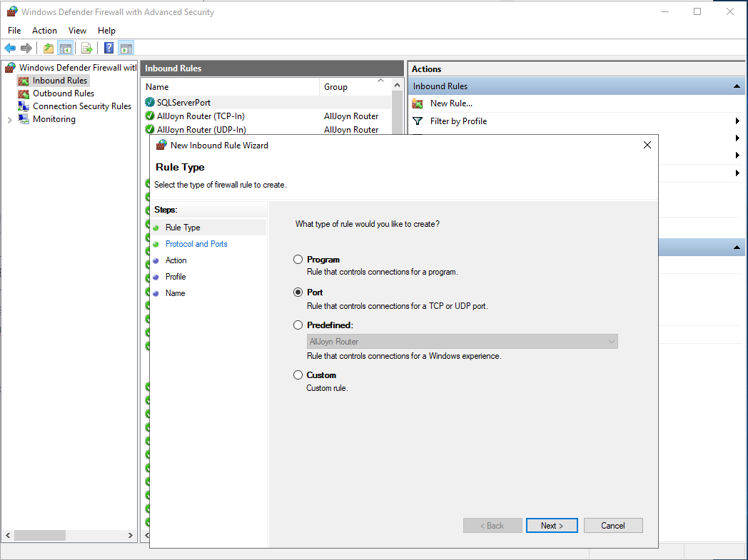Screen dimensions: 748x560
Task: Click Filter by Profile action
Action: point(458,121)
